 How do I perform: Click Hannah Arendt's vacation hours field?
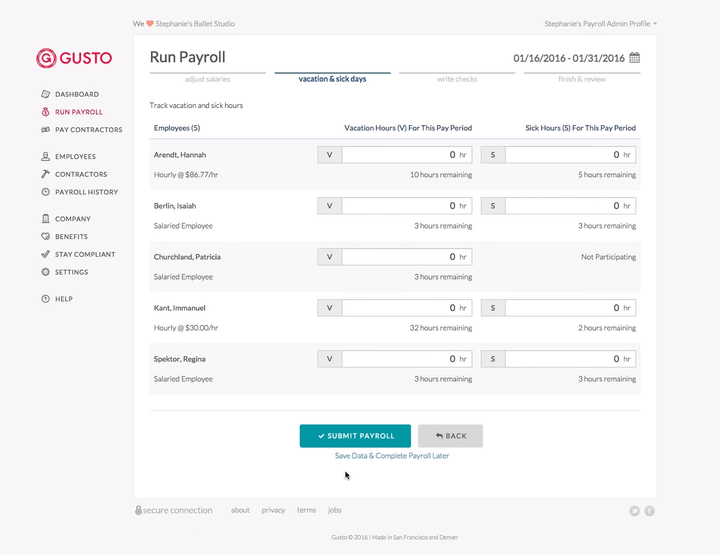[406, 155]
